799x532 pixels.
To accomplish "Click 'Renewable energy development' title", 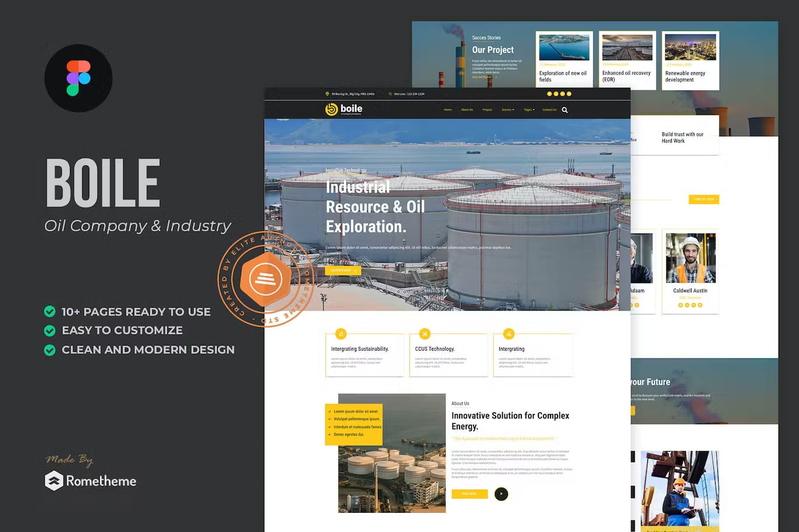I will pos(685,76).
